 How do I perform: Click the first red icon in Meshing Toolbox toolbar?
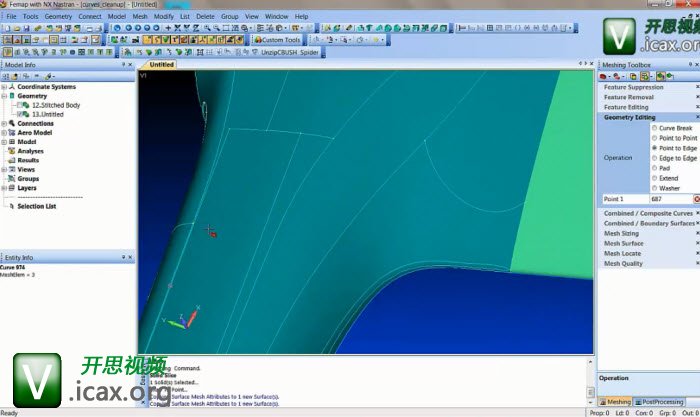tap(604, 76)
